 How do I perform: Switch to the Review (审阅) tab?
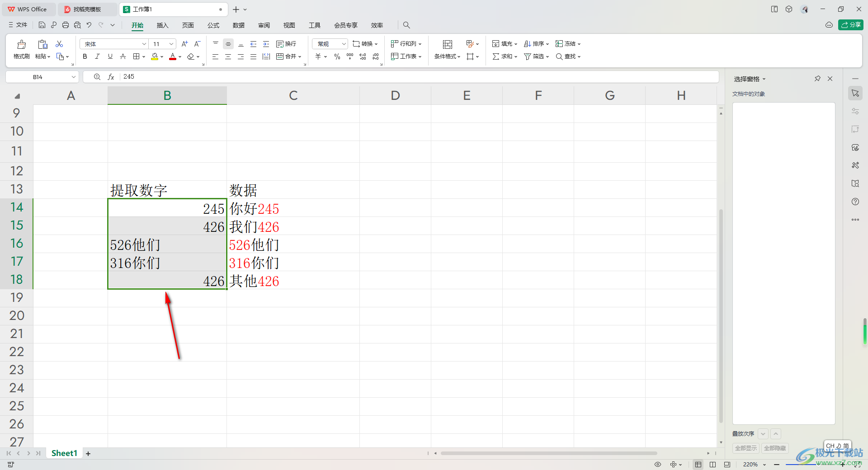click(264, 25)
